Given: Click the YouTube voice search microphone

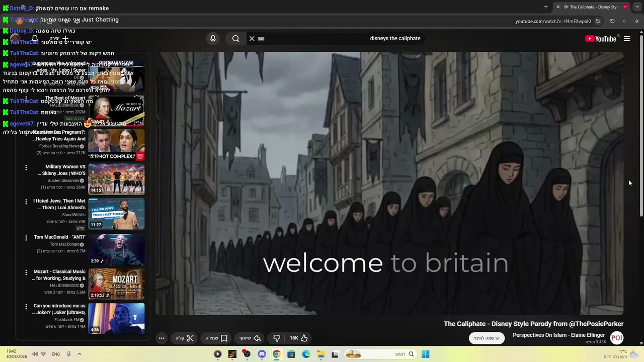Looking at the screenshot, I should click(x=213, y=39).
